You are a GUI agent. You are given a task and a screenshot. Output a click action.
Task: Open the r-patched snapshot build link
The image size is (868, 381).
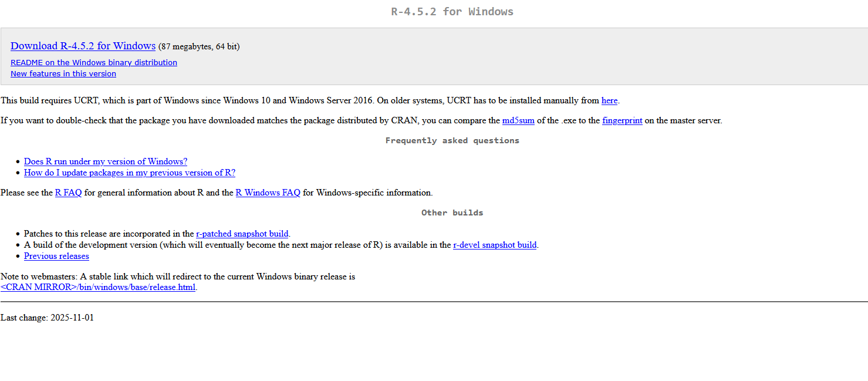coord(242,234)
